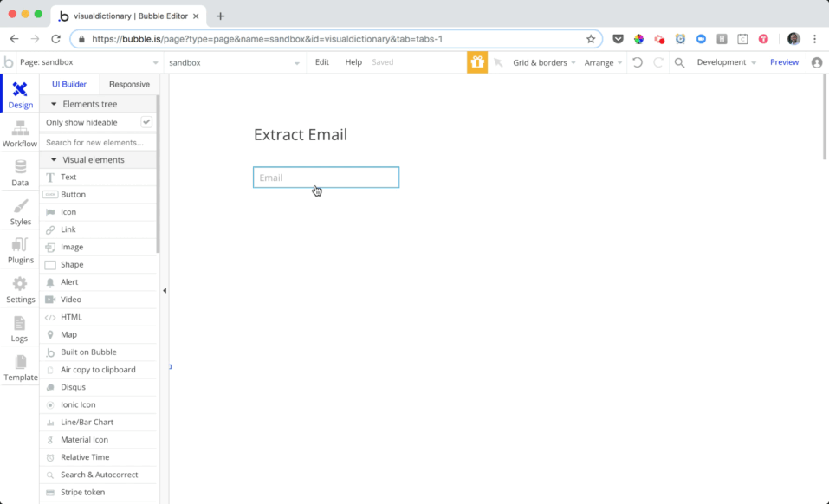
Task: Open the Template section
Action: pos(20,368)
